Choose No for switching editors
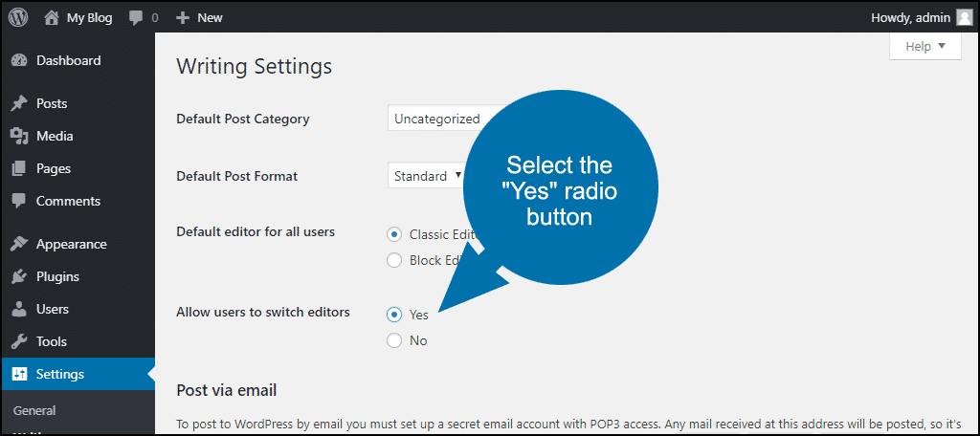This screenshot has height=436, width=980. [x=393, y=340]
